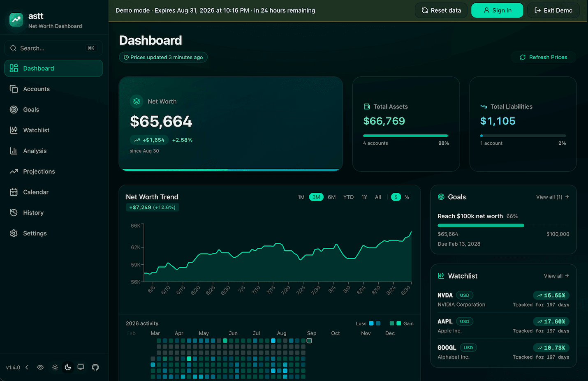Open Watchlist View all link
The width and height of the screenshot is (588, 381).
[x=556, y=276]
